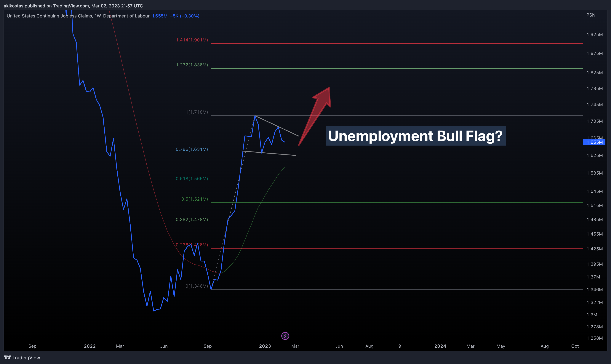Viewport: 611px width, 364px height.
Task: Click the 1.545M price axis value
Action: click(595, 191)
